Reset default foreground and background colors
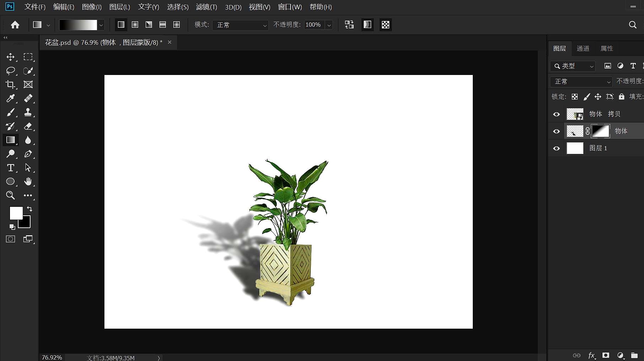Image resolution: width=644 pixels, height=361 pixels. pyautogui.click(x=12, y=227)
